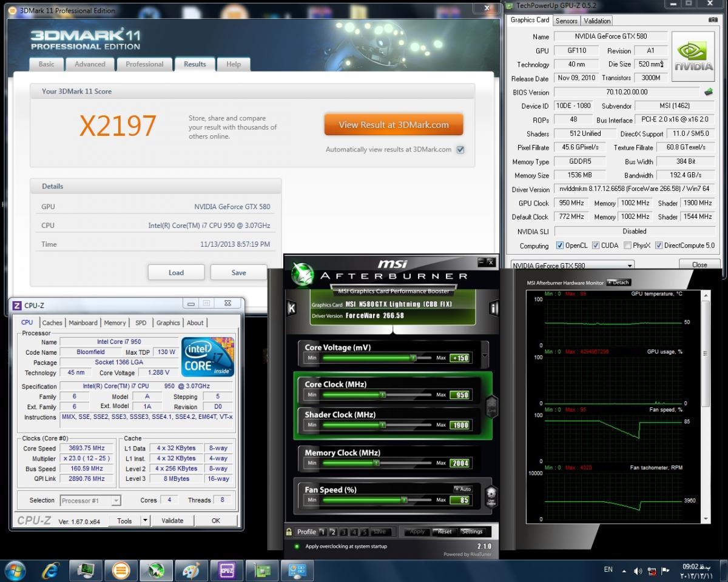The height and width of the screenshot is (582, 728).
Task: Click the Close button in GPU-Z
Action: [x=699, y=265]
